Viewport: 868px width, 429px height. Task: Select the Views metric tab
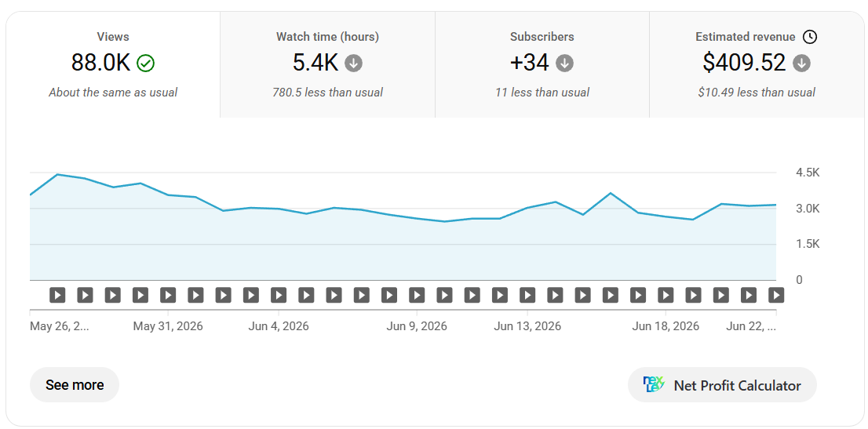[113, 65]
